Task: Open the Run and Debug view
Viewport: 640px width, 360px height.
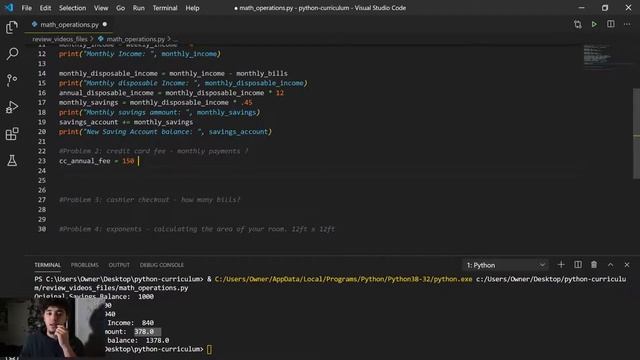Action: (12, 107)
